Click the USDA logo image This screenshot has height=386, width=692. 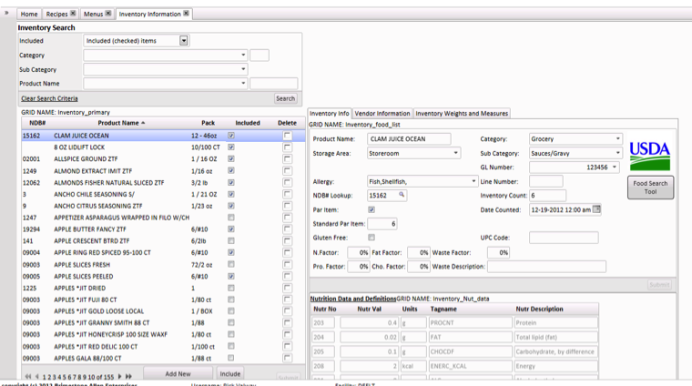pos(650,155)
